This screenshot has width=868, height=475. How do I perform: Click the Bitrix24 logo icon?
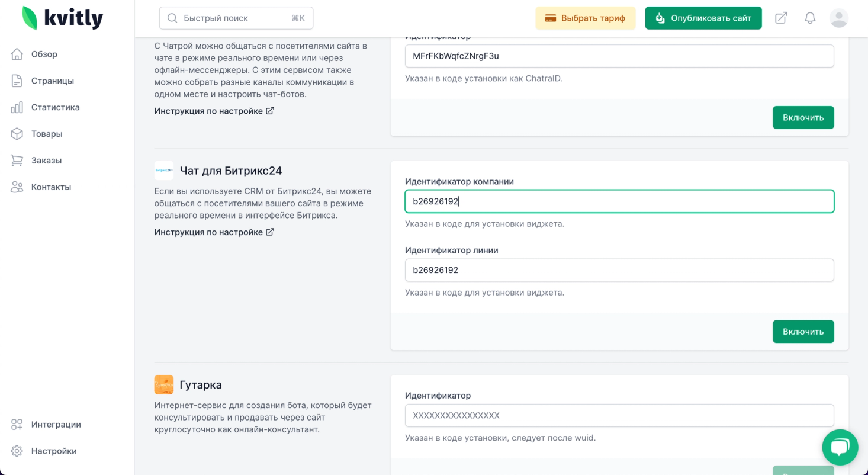[x=164, y=171]
